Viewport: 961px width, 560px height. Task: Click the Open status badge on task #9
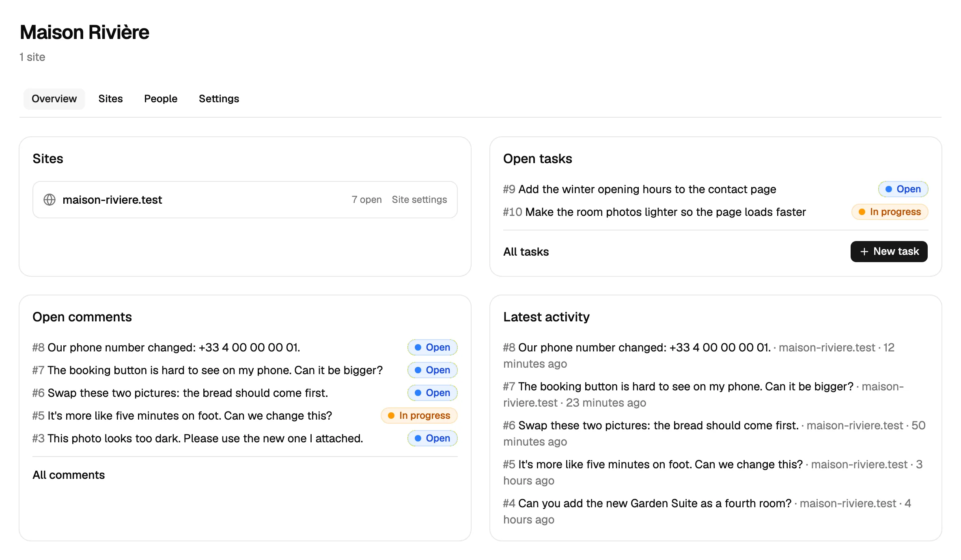[x=903, y=189]
